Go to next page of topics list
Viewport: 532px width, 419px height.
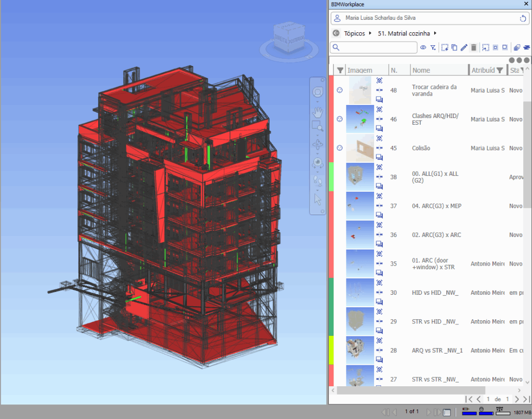[x=517, y=399]
